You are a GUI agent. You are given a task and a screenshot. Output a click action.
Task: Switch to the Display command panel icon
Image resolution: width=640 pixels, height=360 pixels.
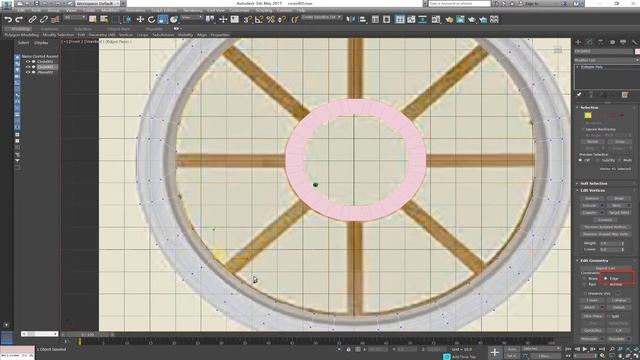pyautogui.click(x=623, y=42)
